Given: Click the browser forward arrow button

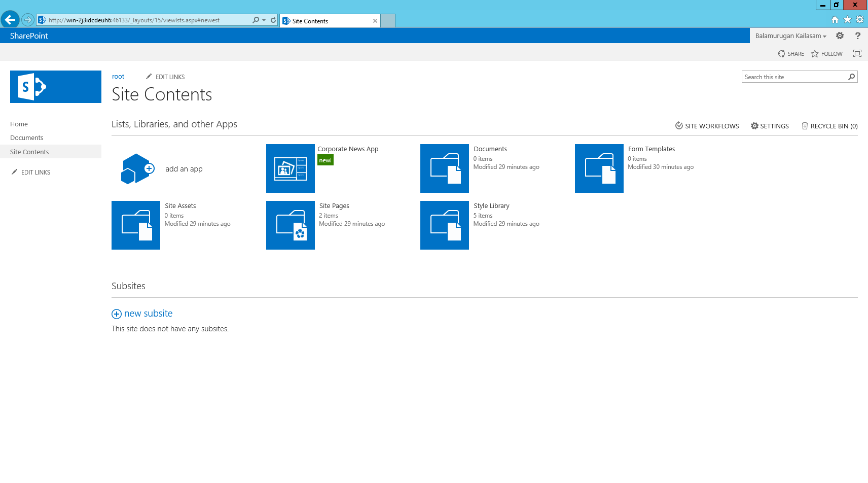Looking at the screenshot, I should point(28,20).
